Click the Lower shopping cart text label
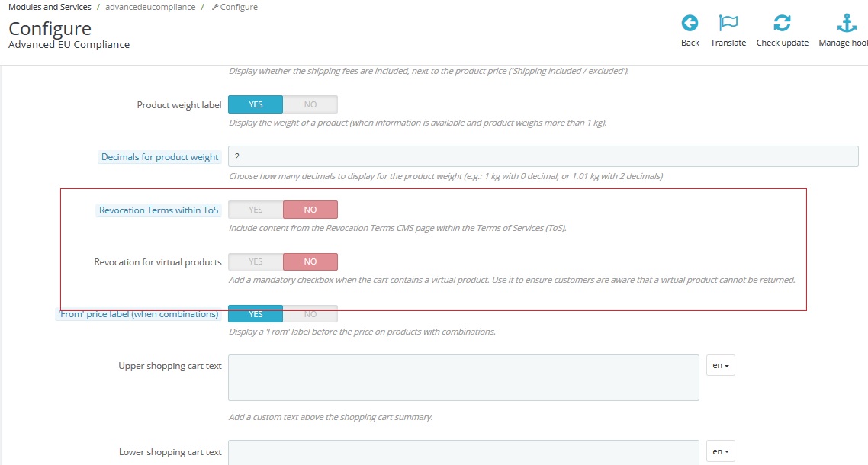 [x=170, y=452]
